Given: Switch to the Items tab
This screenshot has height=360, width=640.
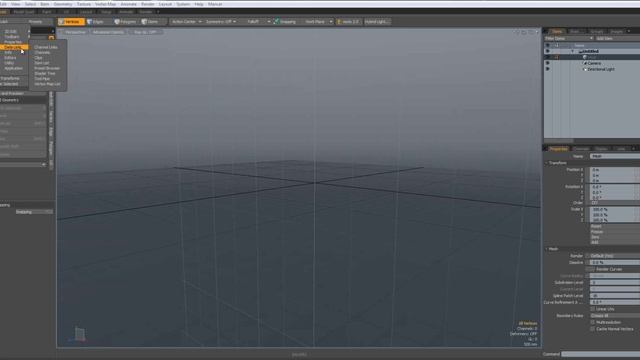Looking at the screenshot, I should 557,31.
